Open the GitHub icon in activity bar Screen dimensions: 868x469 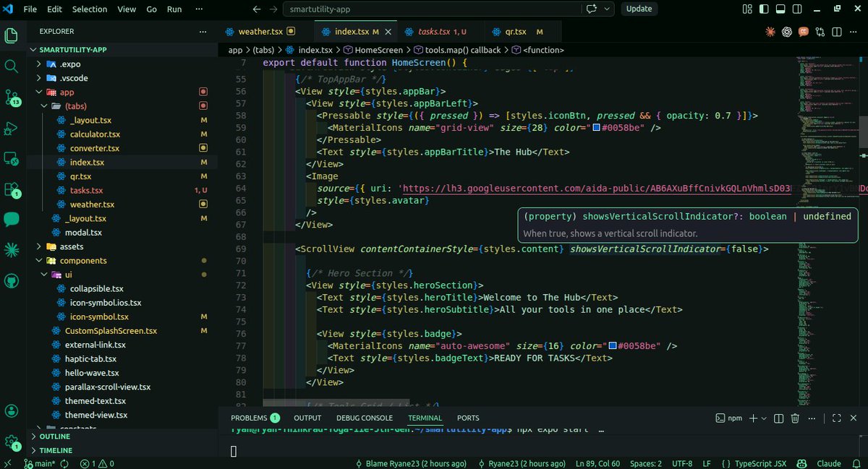(12, 281)
